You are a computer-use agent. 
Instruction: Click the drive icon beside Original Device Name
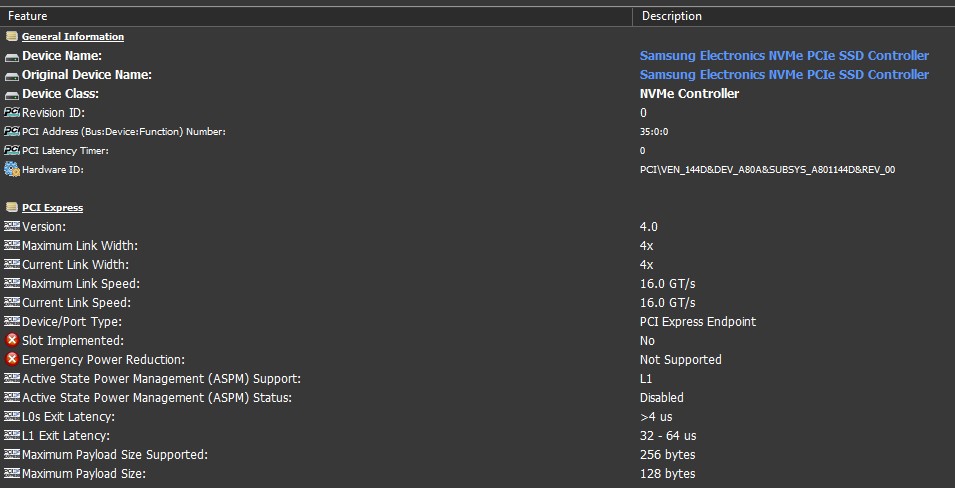[x=12, y=75]
